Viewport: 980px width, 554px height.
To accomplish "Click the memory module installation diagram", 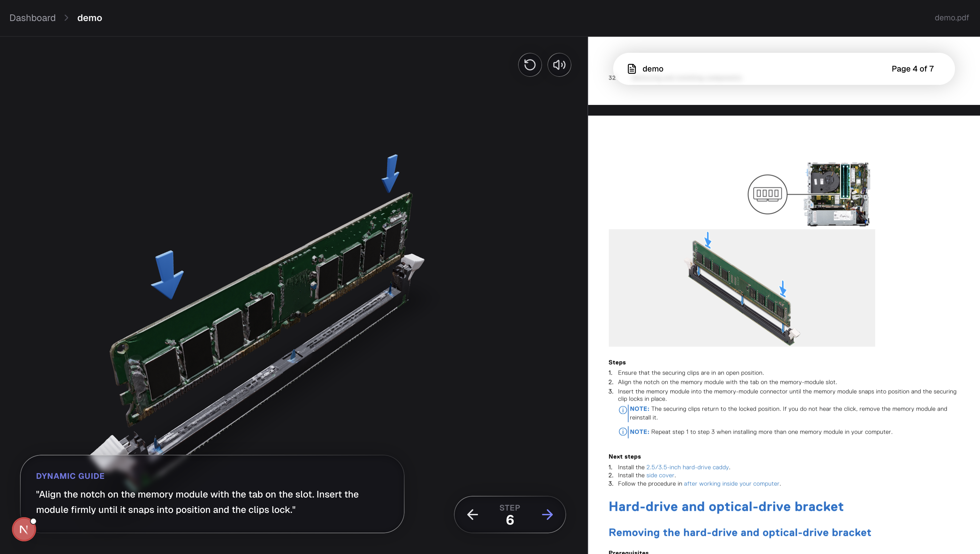I will (x=741, y=288).
